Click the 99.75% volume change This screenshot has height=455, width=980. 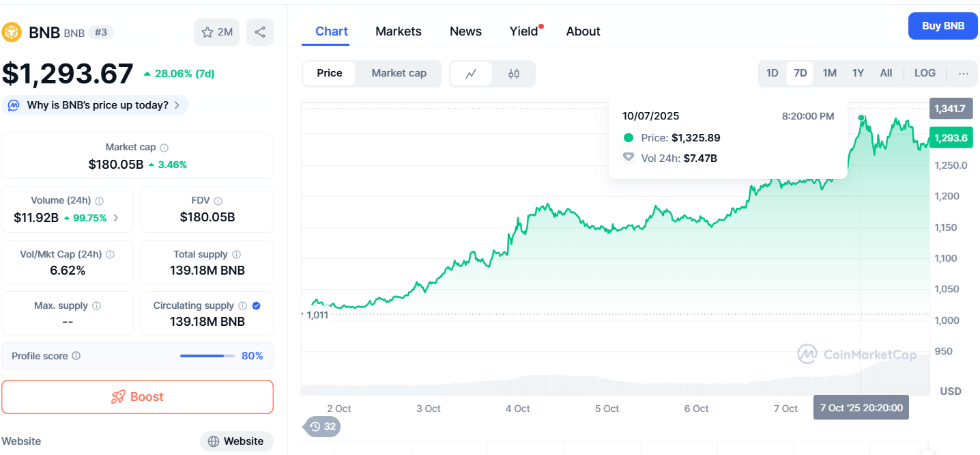(x=85, y=218)
